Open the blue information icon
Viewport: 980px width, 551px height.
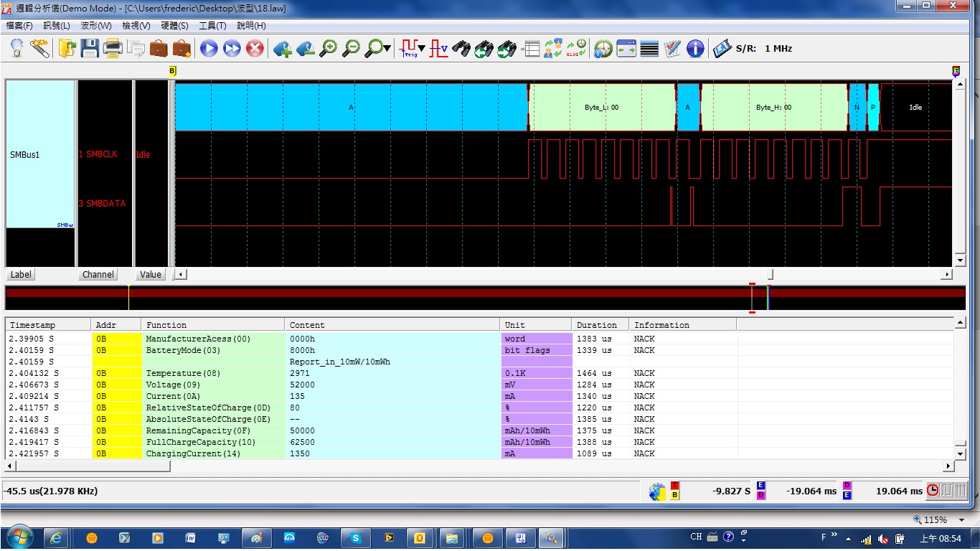(x=695, y=48)
